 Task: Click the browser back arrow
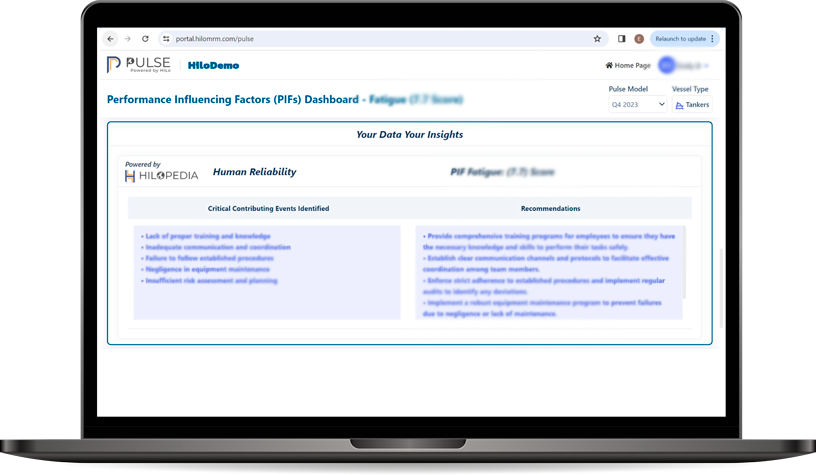pyautogui.click(x=110, y=39)
